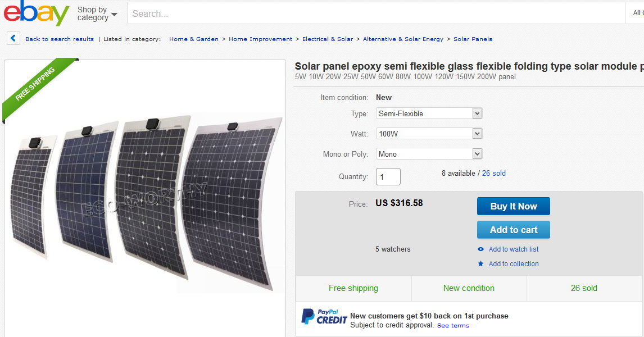
Task: Click the star icon beside collection
Action: (480, 264)
